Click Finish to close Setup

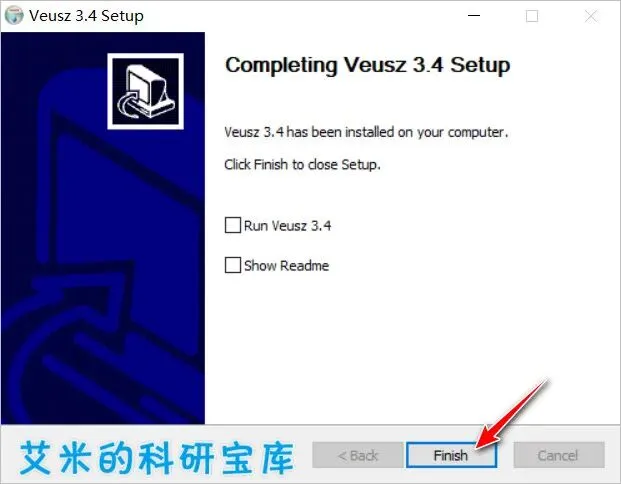point(451,455)
